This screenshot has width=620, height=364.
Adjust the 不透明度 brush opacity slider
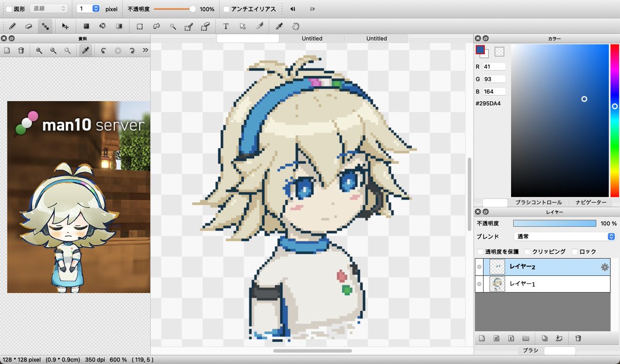coord(175,9)
